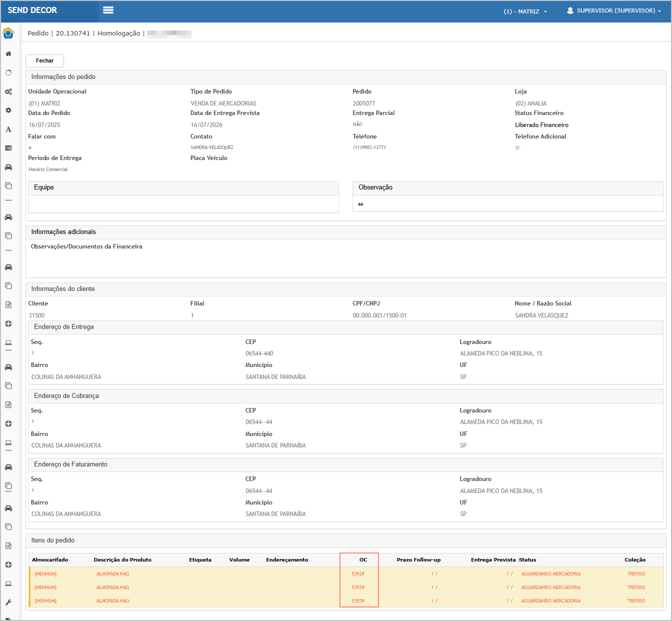Click the Coleção column header
The height and width of the screenshot is (621, 672).
point(635,560)
